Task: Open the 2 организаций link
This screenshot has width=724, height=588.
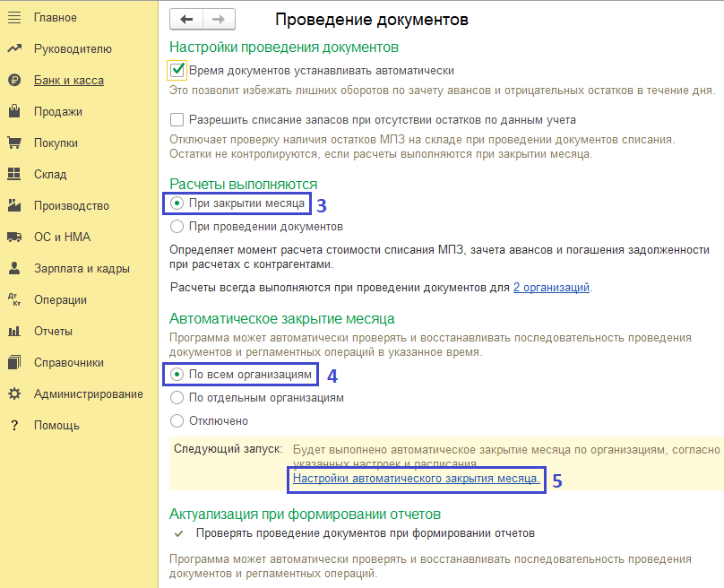Action: point(550,288)
